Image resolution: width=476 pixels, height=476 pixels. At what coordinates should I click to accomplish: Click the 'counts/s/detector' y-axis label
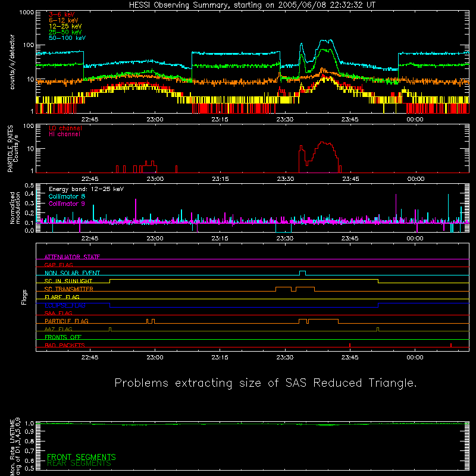[x=12, y=62]
